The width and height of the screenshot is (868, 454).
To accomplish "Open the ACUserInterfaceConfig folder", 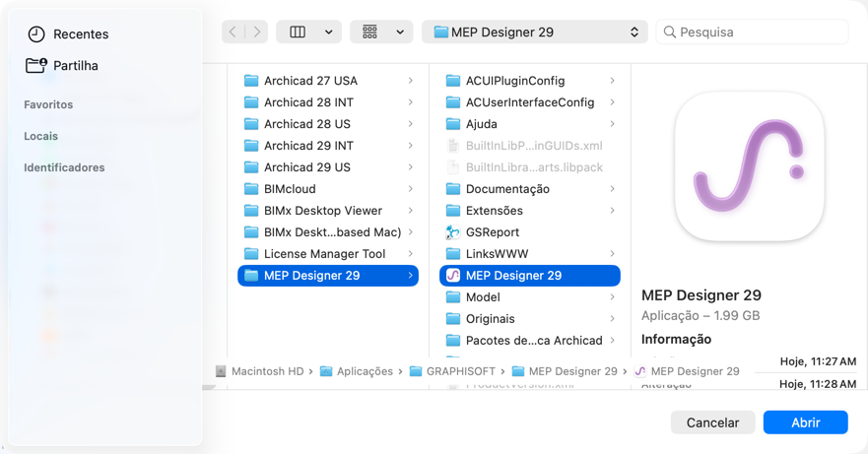I will (530, 102).
